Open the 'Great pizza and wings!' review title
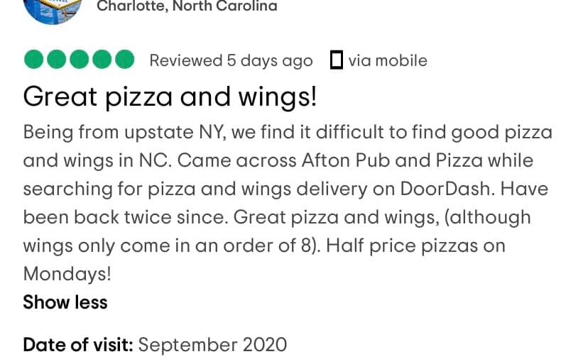 pyautogui.click(x=170, y=97)
